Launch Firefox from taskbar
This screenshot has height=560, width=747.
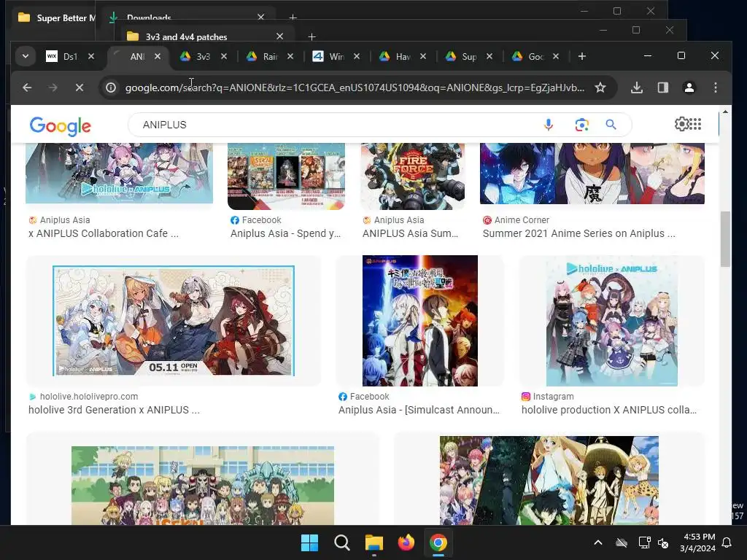(x=406, y=542)
